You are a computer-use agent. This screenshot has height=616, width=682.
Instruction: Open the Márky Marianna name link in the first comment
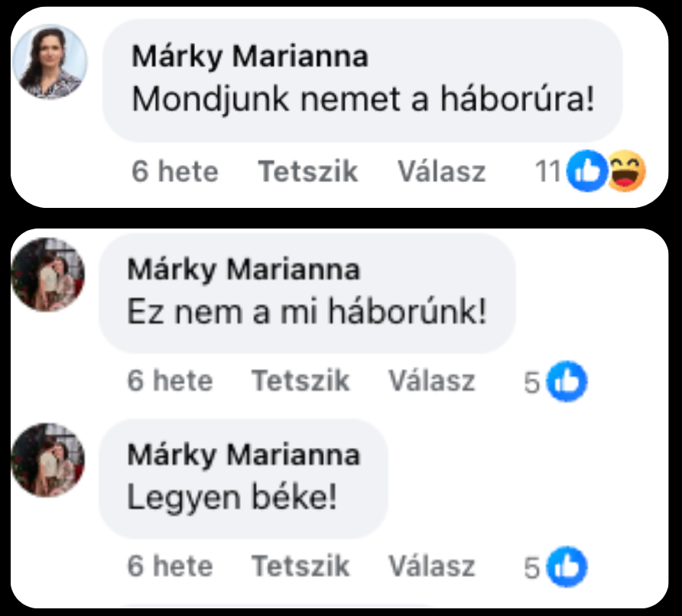pos(250,57)
